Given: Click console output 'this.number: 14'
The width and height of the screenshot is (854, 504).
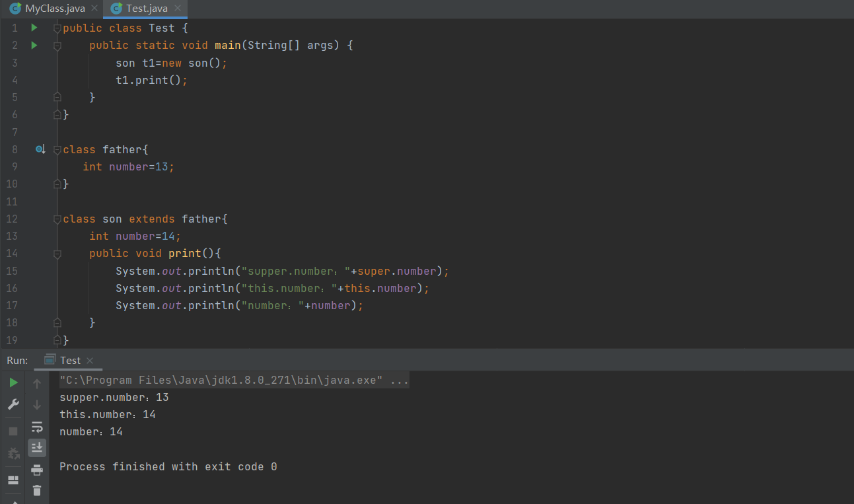Looking at the screenshot, I should point(108,415).
